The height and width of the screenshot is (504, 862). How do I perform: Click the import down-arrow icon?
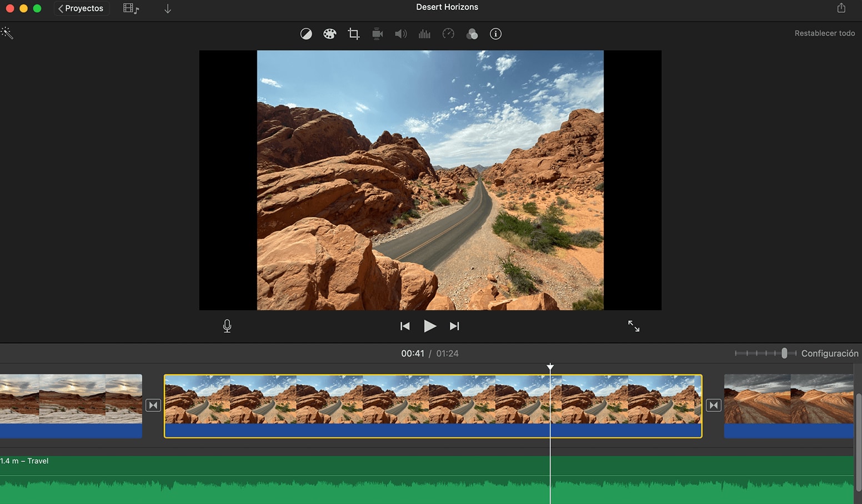168,8
